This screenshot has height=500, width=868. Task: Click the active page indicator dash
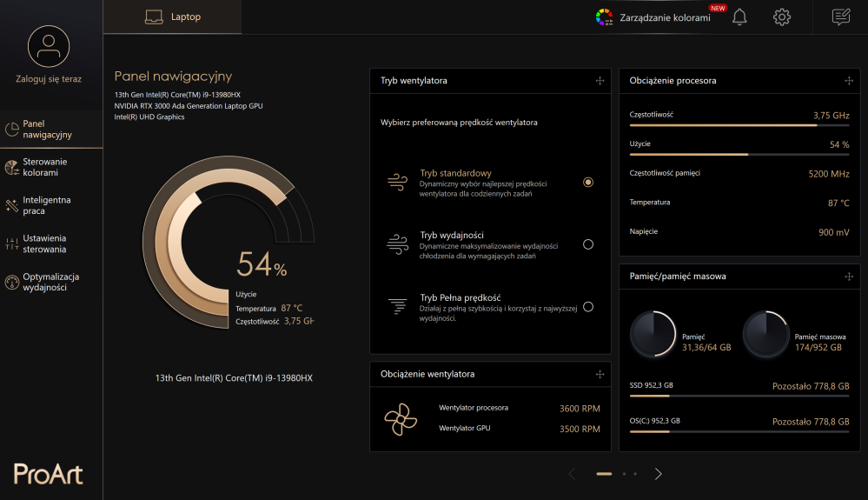[x=604, y=474]
